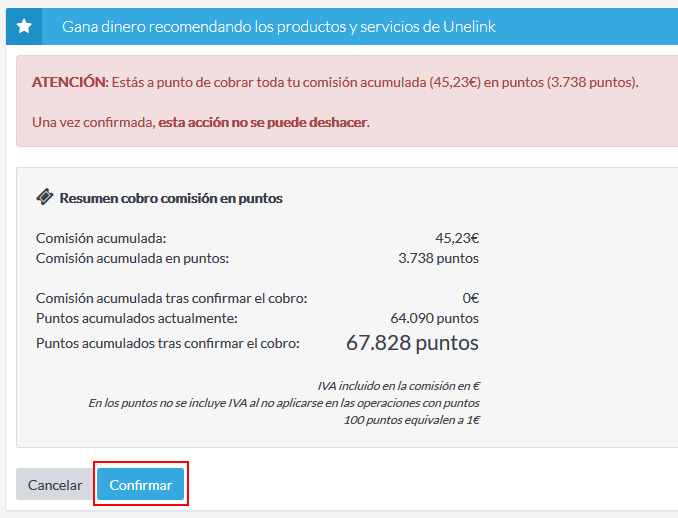Click the header title about recommending Unelink
678x518 pixels.
(x=278, y=27)
